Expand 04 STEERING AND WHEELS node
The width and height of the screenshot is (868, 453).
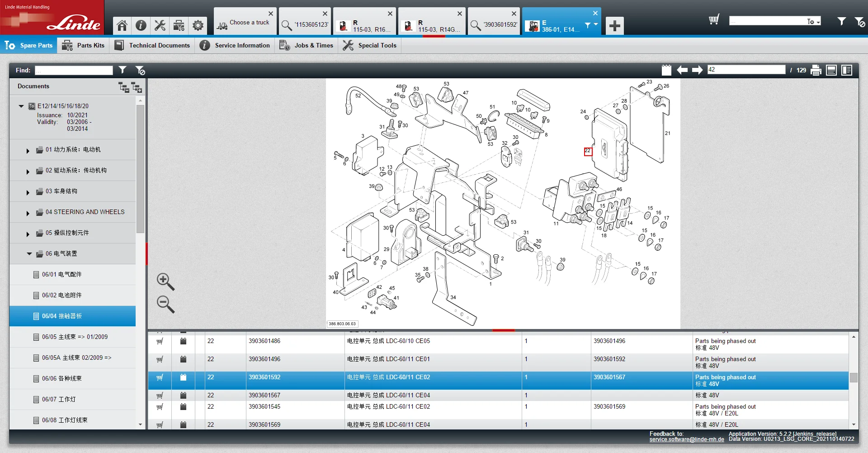[28, 213]
